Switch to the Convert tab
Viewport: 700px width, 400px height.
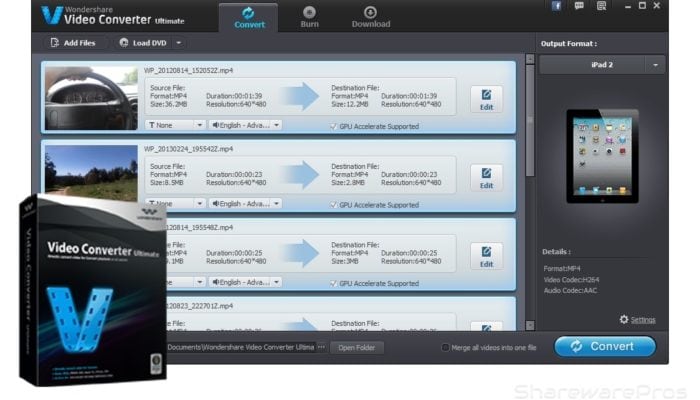tap(249, 17)
